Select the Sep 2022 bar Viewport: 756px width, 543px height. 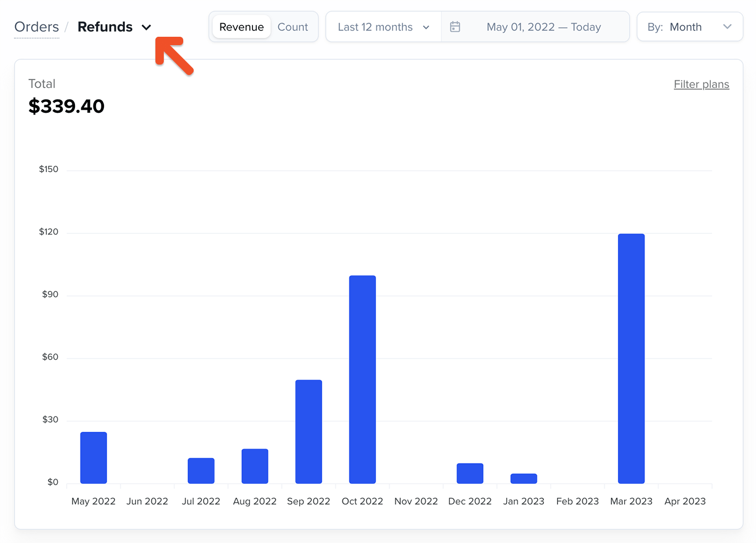[x=309, y=432]
